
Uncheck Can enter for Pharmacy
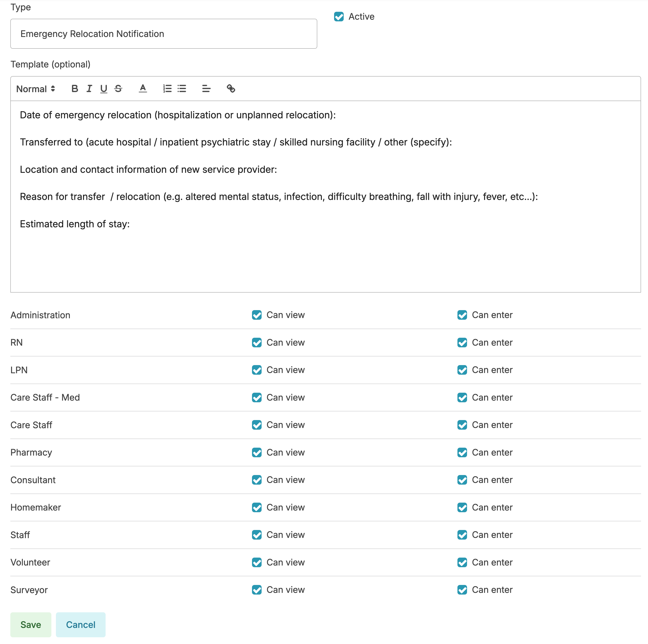(462, 452)
